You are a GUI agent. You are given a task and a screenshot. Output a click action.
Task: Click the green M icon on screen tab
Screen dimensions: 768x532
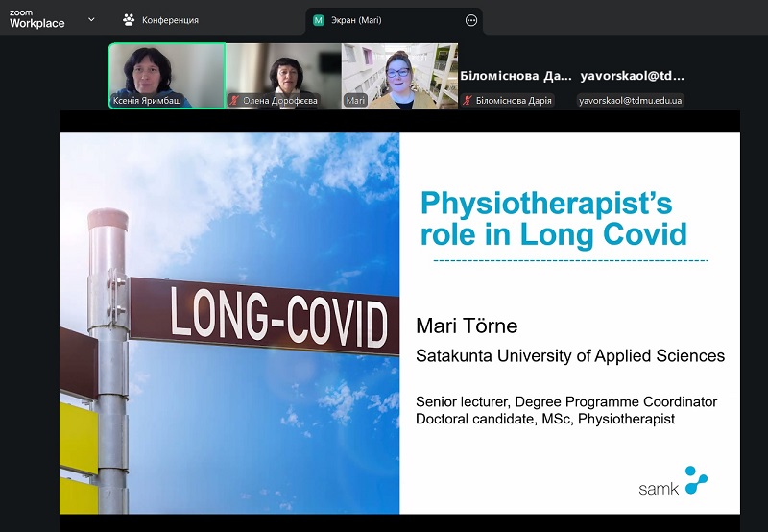pos(319,20)
